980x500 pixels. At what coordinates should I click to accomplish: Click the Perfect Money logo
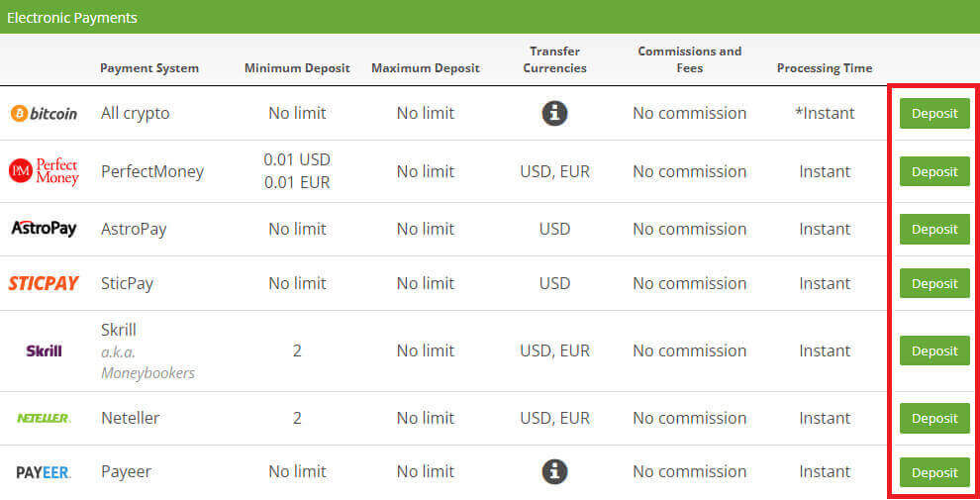(x=44, y=171)
